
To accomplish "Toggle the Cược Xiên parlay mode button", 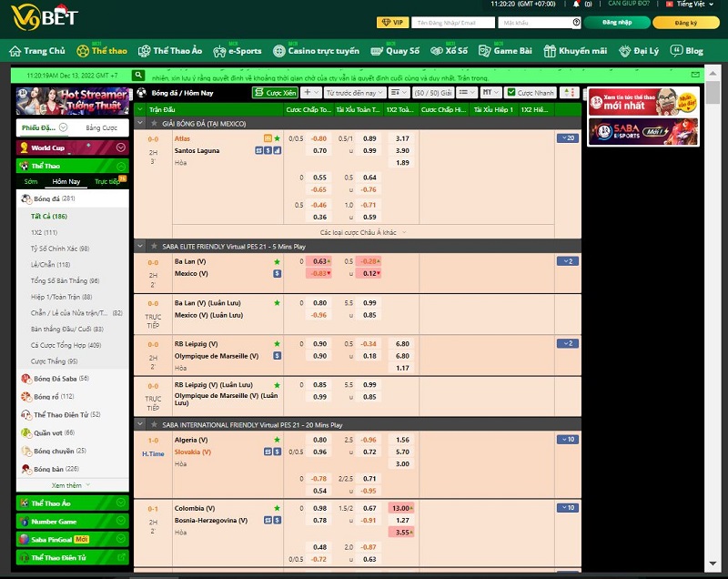I will click(275, 93).
